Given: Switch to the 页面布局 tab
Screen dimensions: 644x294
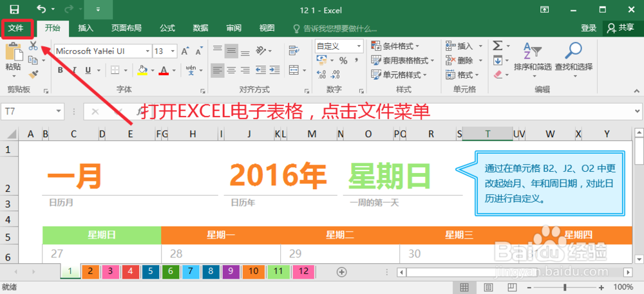Looking at the screenshot, I should click(126, 28).
